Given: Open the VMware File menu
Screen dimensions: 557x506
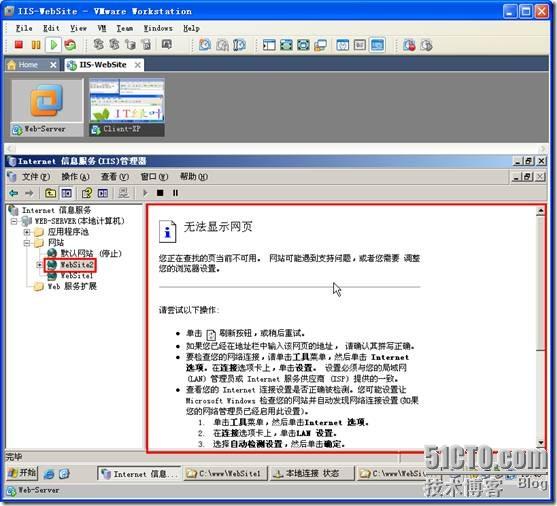Looking at the screenshot, I should tap(24, 28).
